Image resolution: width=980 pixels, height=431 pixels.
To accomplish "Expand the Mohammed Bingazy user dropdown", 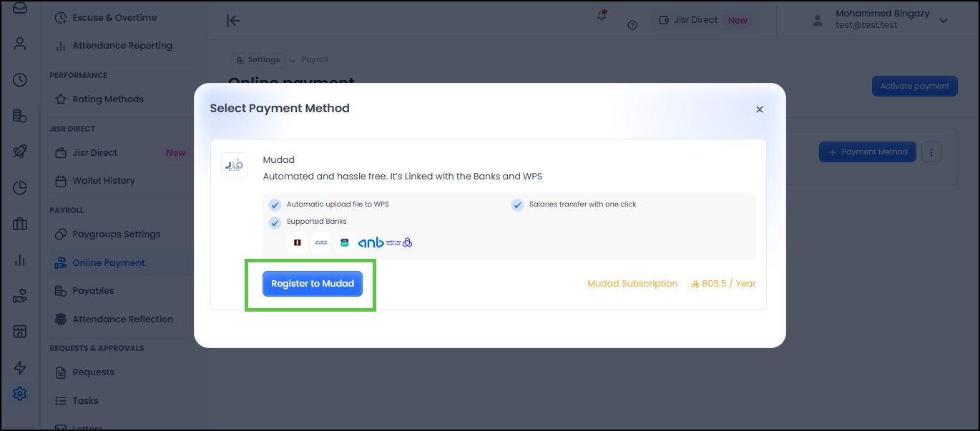I will [943, 21].
